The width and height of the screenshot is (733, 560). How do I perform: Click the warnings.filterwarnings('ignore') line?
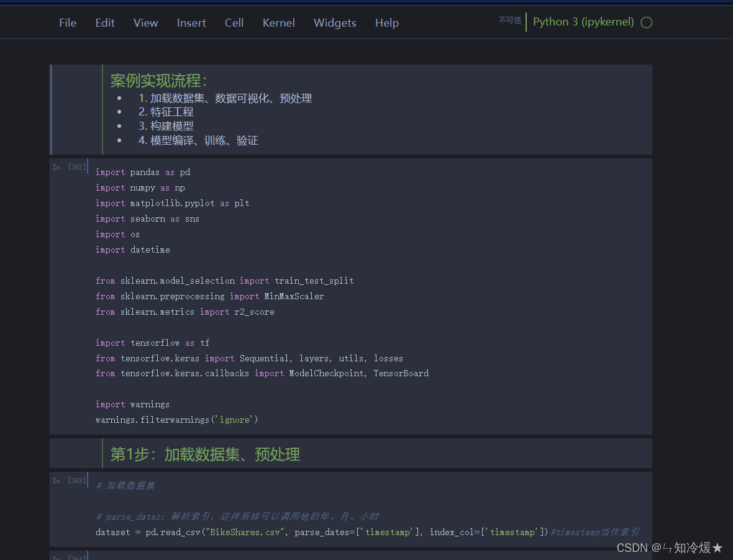pyautogui.click(x=176, y=419)
